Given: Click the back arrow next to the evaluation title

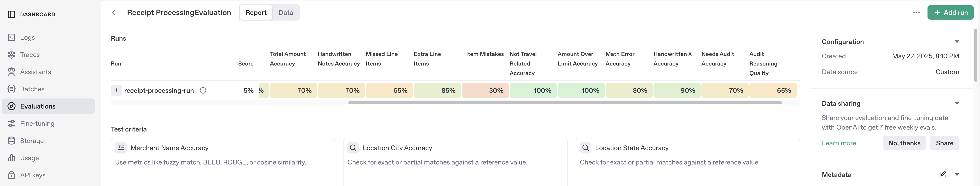Looking at the screenshot, I should pos(114,12).
